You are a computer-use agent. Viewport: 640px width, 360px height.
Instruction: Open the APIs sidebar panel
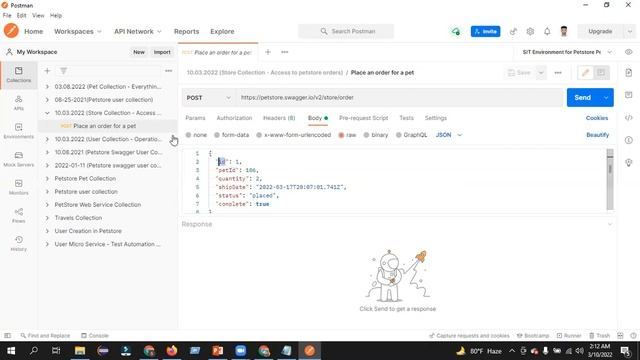click(18, 103)
